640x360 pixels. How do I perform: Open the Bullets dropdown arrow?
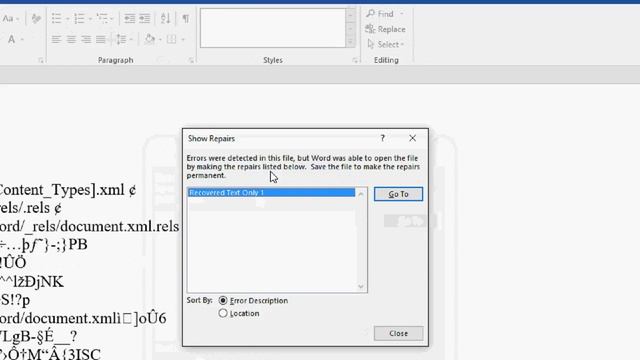point(67,19)
